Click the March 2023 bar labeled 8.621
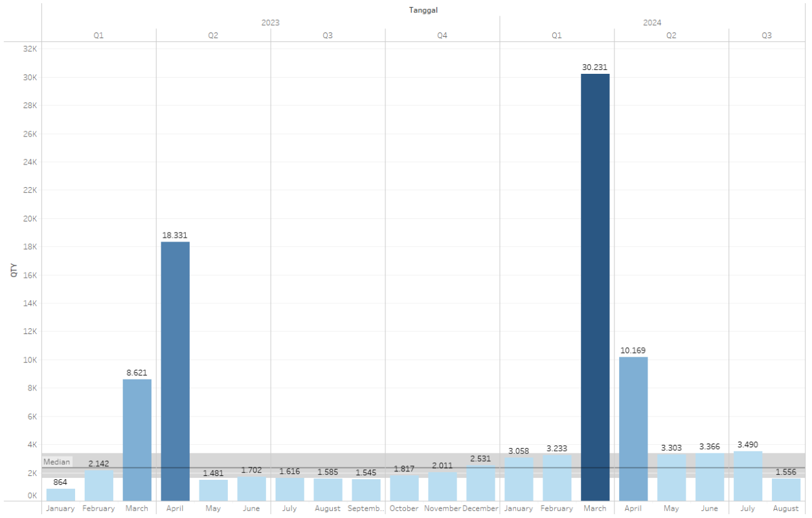This screenshot has width=812, height=518. coord(137,439)
